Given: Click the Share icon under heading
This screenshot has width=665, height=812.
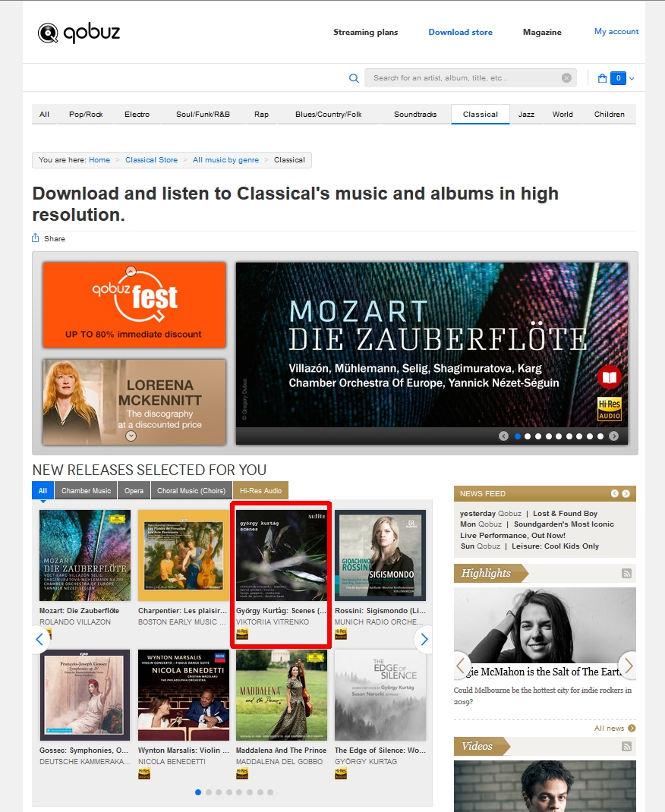Looking at the screenshot, I should (x=35, y=238).
